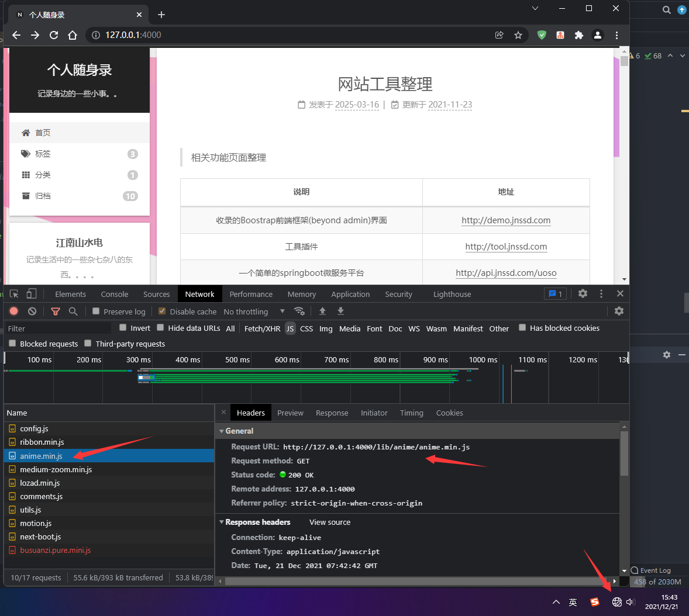Open the No throttling dropdown
This screenshot has width=689, height=616.
click(254, 312)
